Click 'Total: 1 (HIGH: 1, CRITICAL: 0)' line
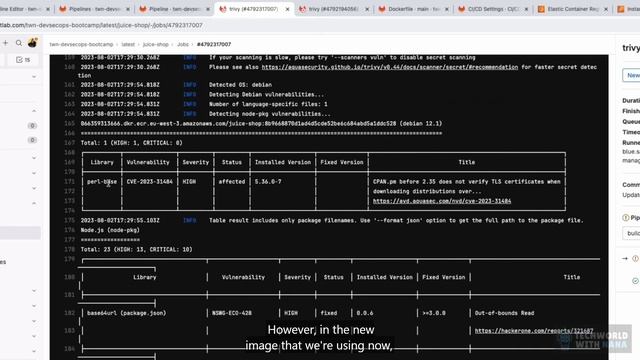 click(131, 143)
